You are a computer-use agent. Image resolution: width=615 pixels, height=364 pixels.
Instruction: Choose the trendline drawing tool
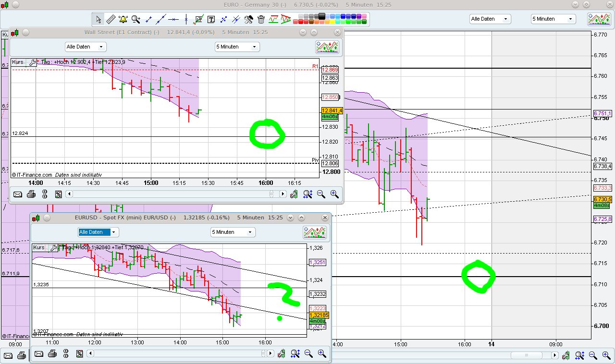(x=160, y=20)
